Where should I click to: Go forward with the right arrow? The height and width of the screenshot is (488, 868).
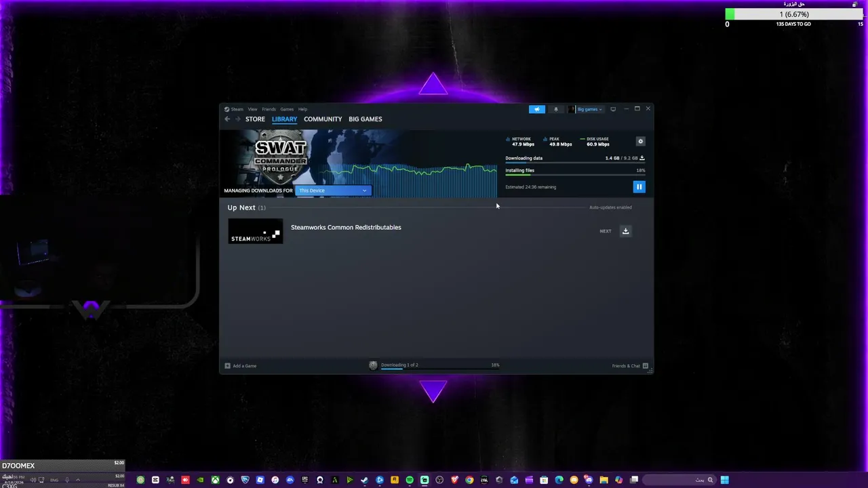[x=237, y=119]
